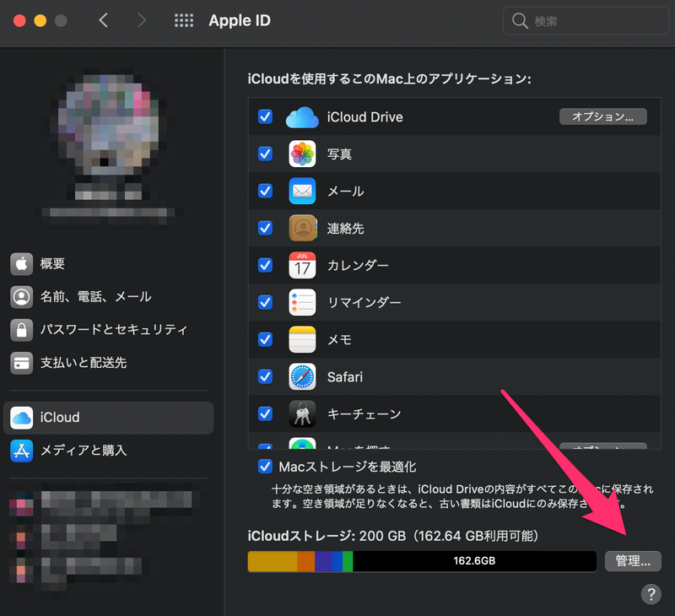The width and height of the screenshot is (675, 616).
Task: Click the green segment of storage bar
Action: (x=348, y=561)
